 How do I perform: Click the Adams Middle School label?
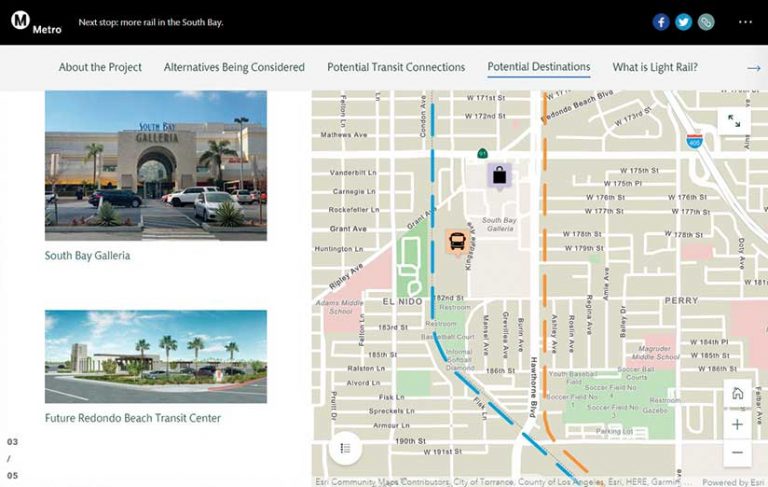[x=339, y=307]
